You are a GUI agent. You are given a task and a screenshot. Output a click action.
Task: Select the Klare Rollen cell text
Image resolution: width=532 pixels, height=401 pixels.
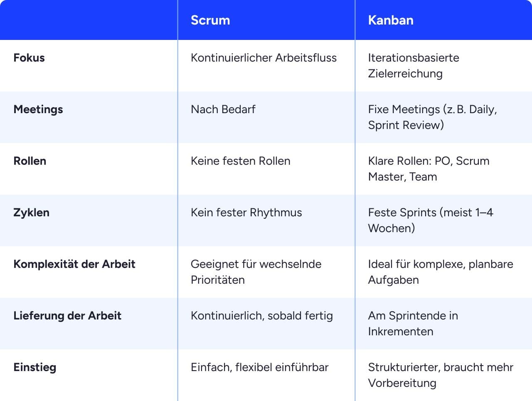[x=429, y=169]
